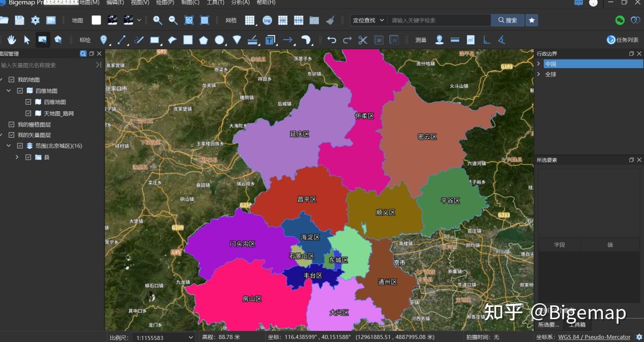Click the redo arrow icon
Screen dimensions: 644x342
pos(347,40)
